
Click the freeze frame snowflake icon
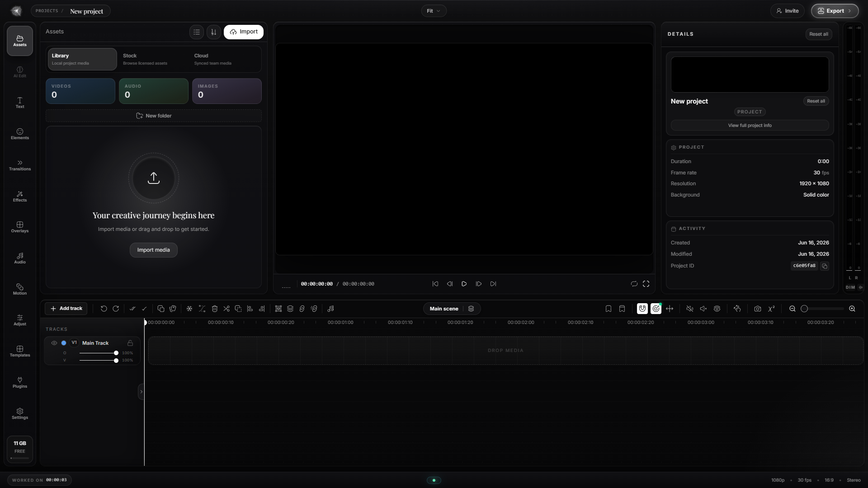[x=189, y=309]
